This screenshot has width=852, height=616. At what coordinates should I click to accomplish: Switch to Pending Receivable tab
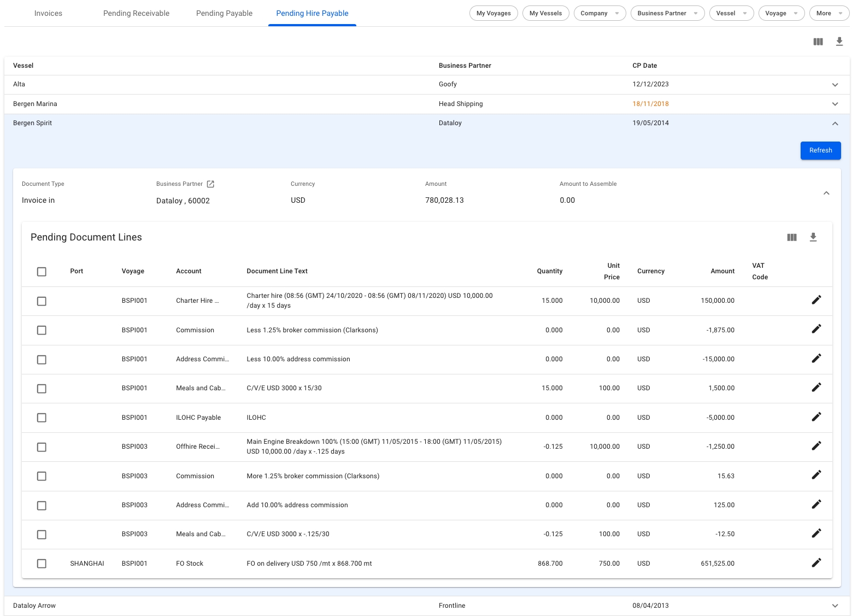click(x=136, y=13)
